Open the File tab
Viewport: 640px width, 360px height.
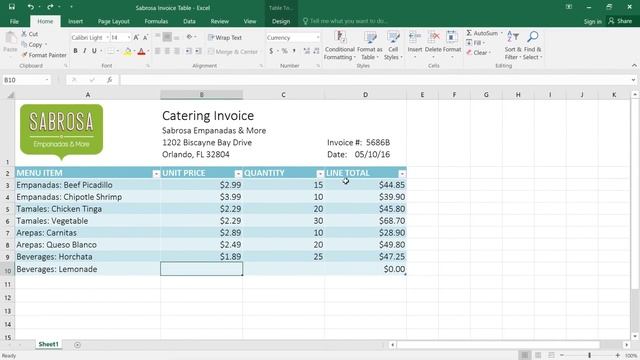point(14,21)
